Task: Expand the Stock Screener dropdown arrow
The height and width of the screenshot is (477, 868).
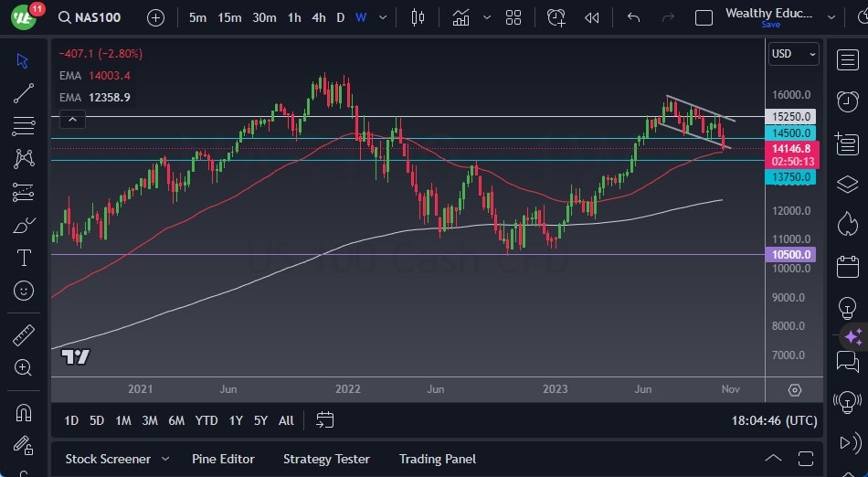Action: click(165, 459)
